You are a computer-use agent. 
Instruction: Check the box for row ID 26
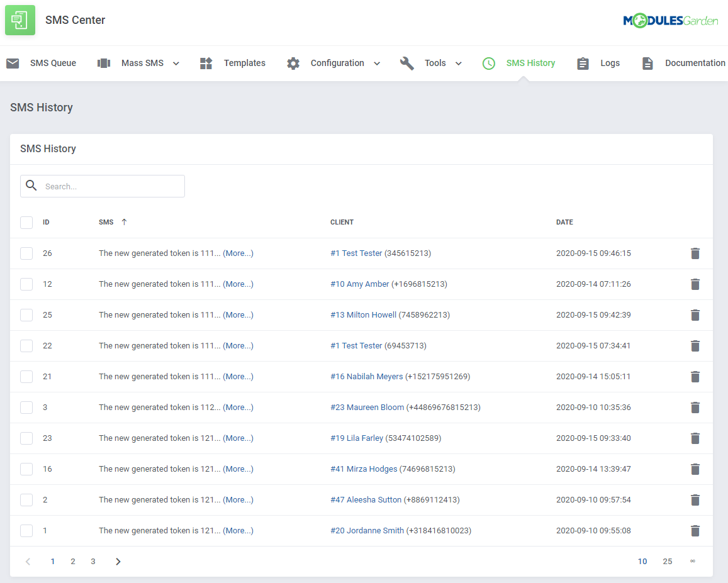pos(26,253)
